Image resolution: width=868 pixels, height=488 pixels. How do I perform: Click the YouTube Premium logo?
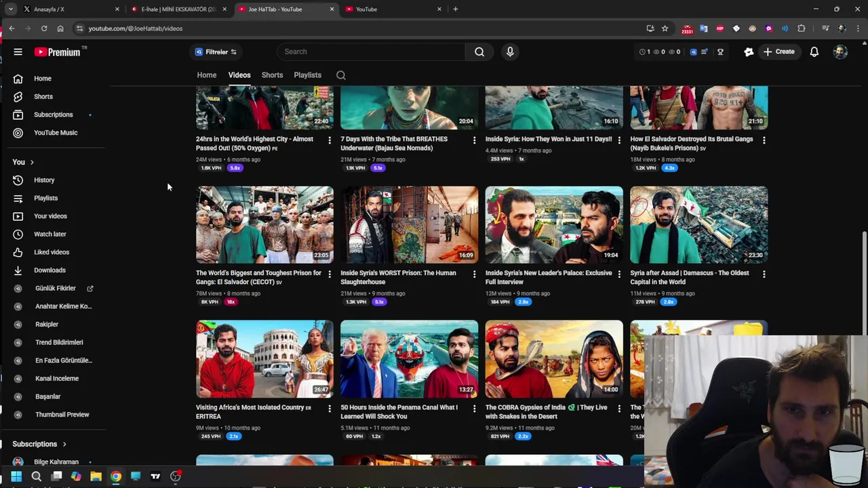click(x=57, y=52)
